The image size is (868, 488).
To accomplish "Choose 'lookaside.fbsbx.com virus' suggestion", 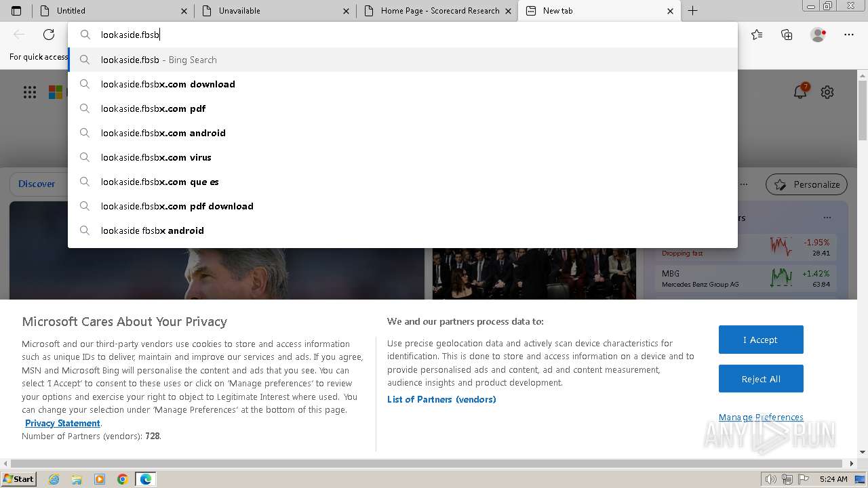I will click(403, 157).
